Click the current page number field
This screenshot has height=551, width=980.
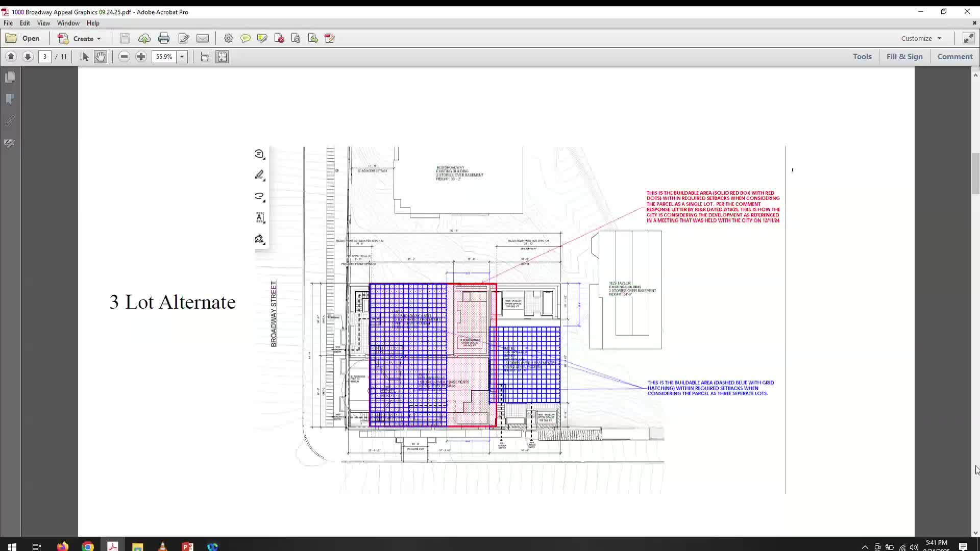[45, 57]
